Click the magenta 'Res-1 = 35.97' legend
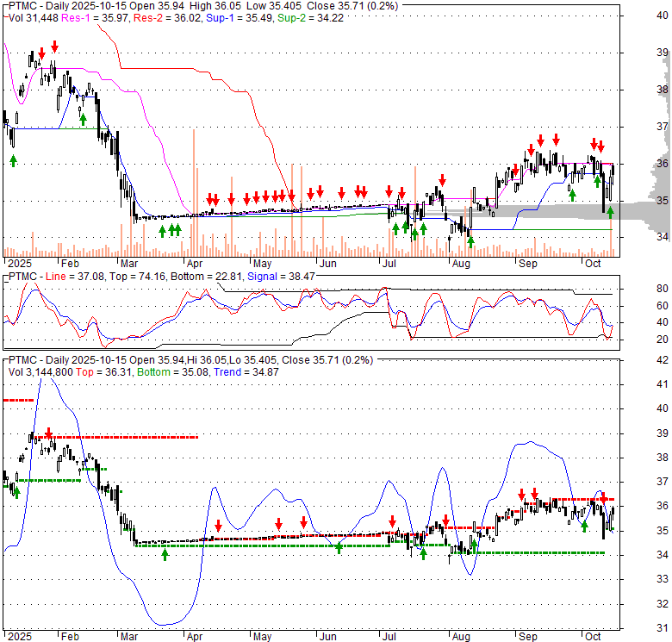672x642 pixels. (96, 18)
